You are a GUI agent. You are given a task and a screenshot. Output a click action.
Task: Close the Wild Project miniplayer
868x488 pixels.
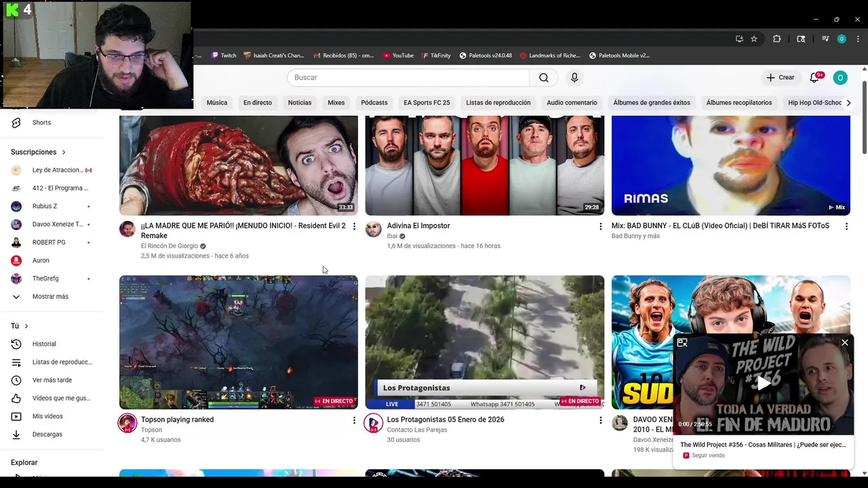845,343
